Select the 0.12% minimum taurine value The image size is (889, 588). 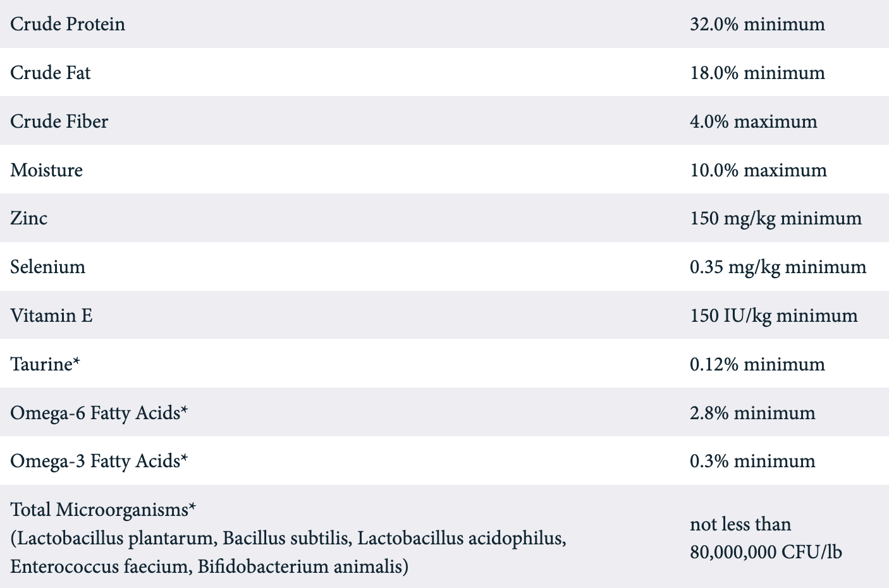click(x=757, y=364)
